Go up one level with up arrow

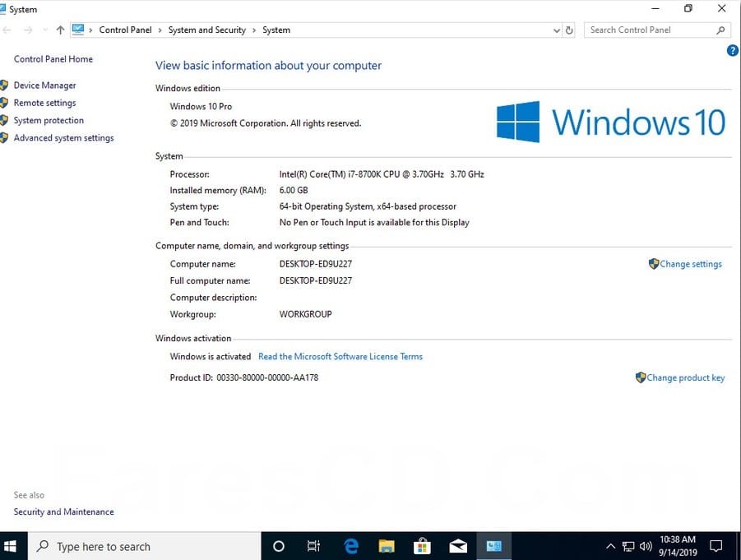60,30
